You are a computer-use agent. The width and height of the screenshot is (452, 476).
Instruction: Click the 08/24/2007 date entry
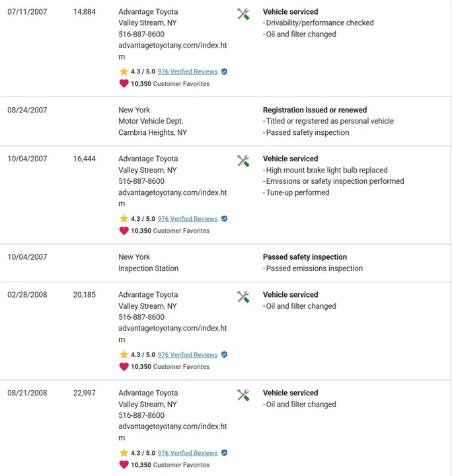pos(27,110)
